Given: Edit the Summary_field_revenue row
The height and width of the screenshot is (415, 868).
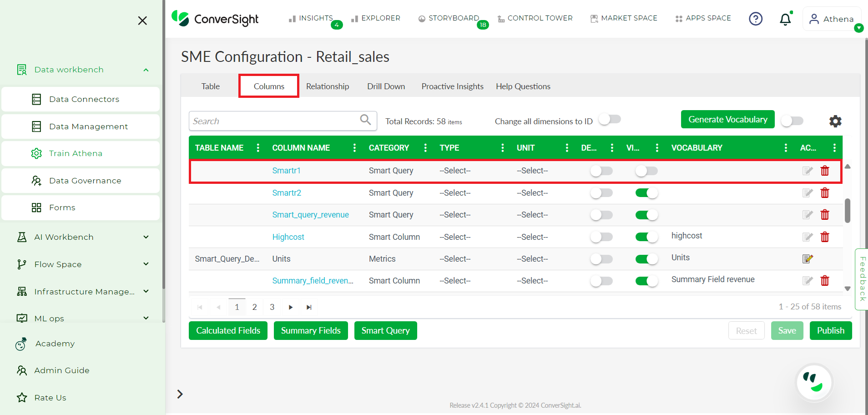Looking at the screenshot, I should click(807, 281).
